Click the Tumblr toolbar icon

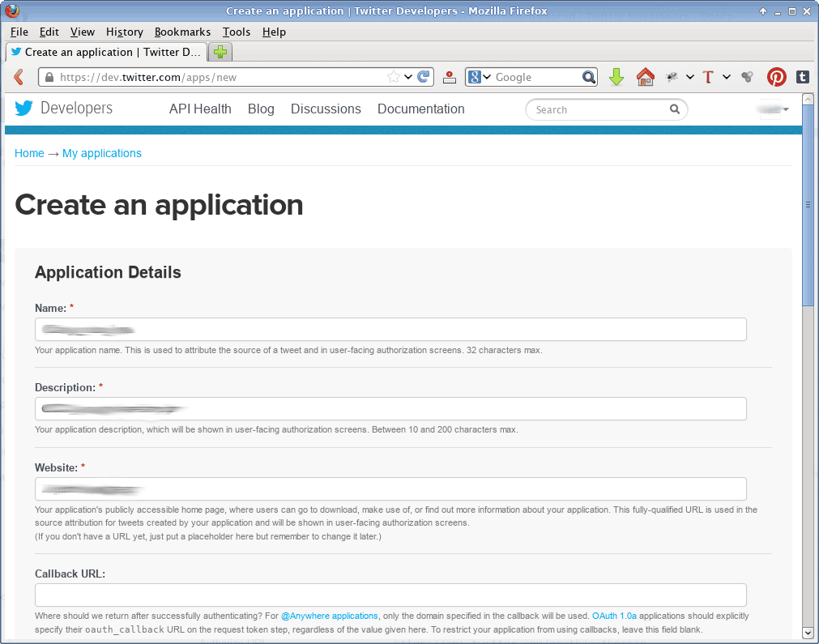[802, 77]
